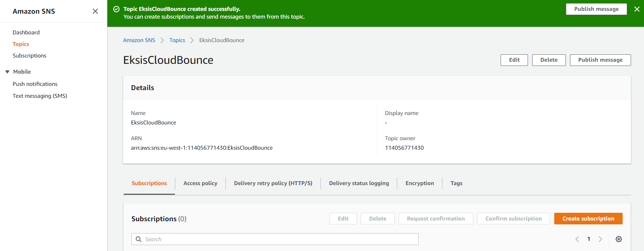This screenshot has width=644, height=251.
Task: Go to previous page of subscriptions
Action: click(x=577, y=239)
